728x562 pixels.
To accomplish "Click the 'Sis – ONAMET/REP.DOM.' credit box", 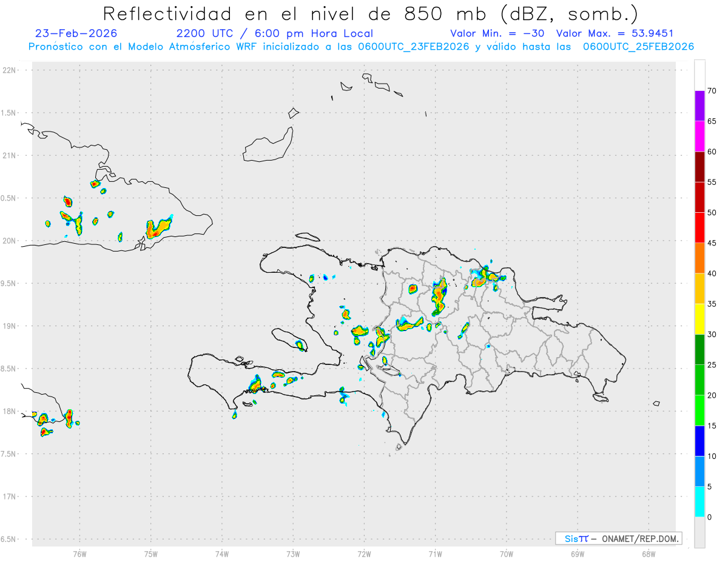I will (619, 538).
